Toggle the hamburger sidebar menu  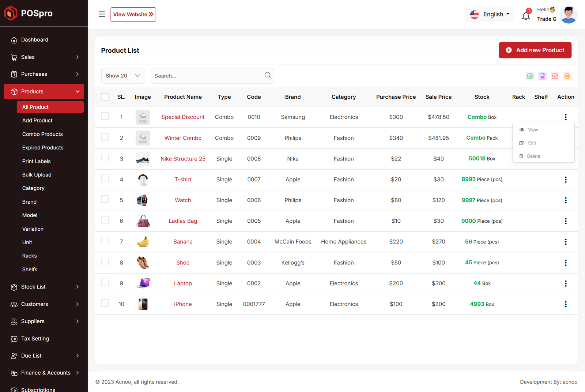tap(102, 14)
